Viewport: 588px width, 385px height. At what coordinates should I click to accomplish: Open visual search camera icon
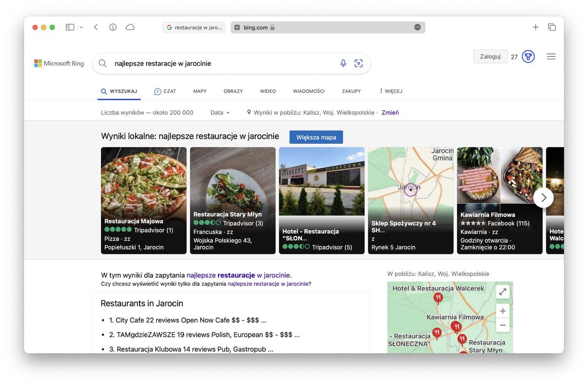359,63
